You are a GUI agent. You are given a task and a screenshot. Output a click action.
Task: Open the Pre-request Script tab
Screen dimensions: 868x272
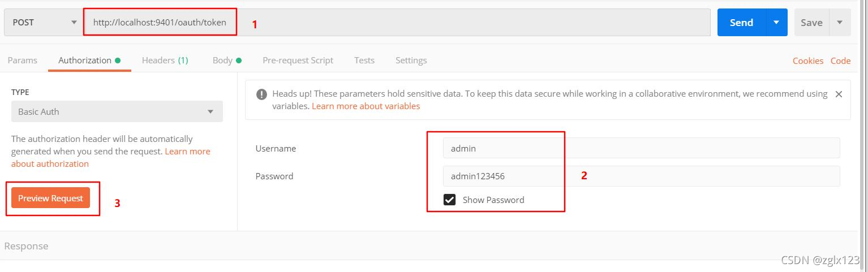[298, 61]
